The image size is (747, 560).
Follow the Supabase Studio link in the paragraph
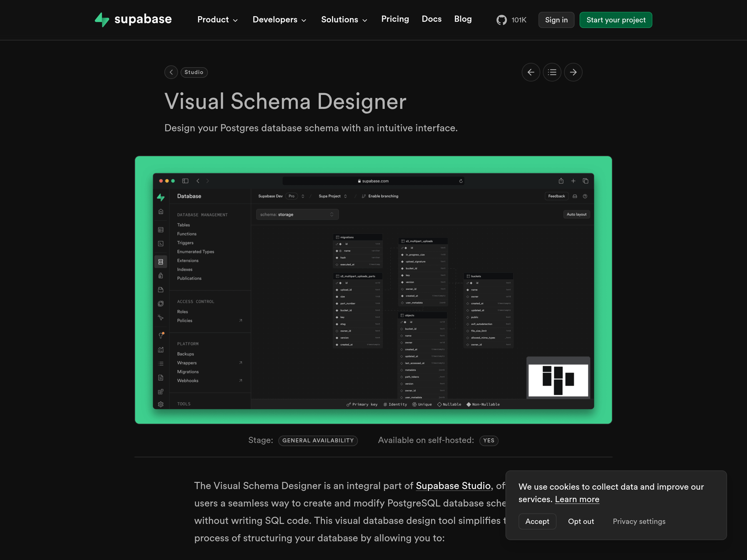(453, 486)
